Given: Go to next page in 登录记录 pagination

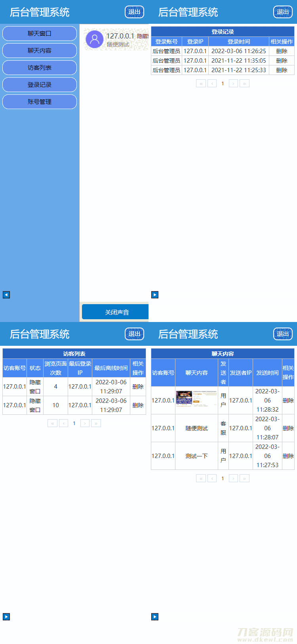Looking at the screenshot, I should tap(234, 83).
